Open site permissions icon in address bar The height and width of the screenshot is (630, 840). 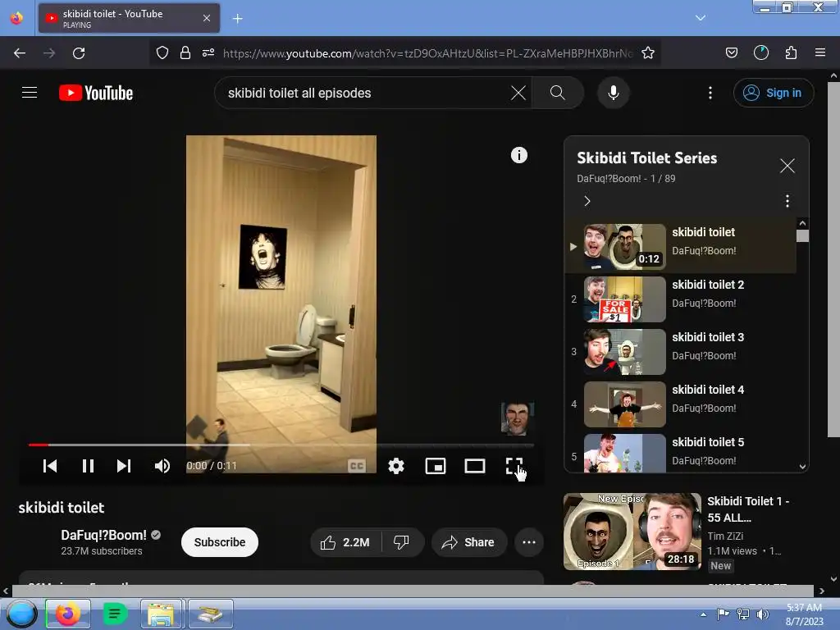click(x=208, y=52)
